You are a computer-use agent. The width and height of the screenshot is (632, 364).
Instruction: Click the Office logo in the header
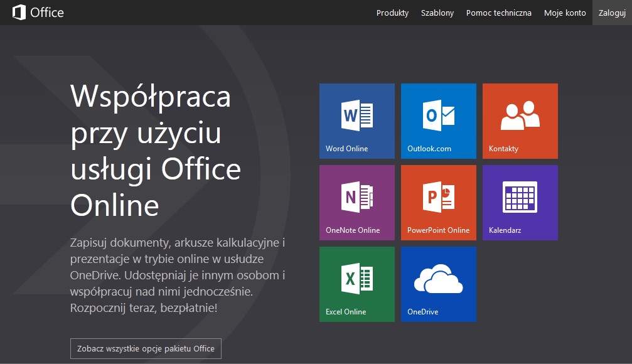(x=38, y=13)
